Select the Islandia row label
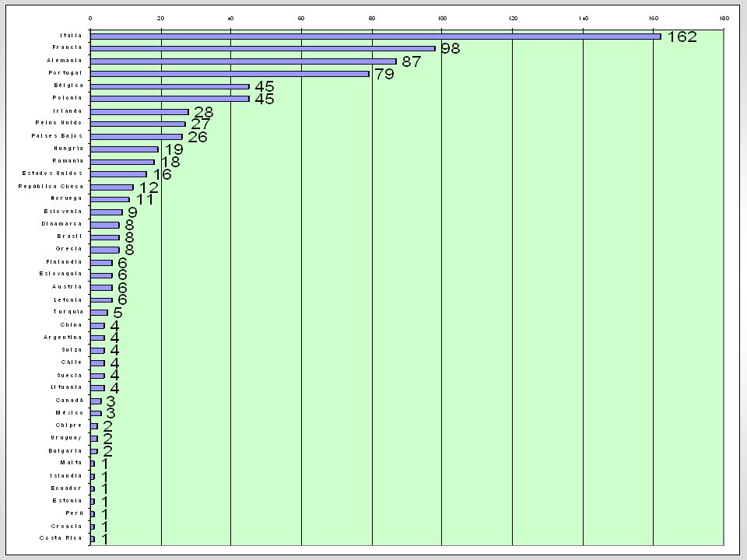Image resolution: width=747 pixels, height=560 pixels. (x=66, y=476)
